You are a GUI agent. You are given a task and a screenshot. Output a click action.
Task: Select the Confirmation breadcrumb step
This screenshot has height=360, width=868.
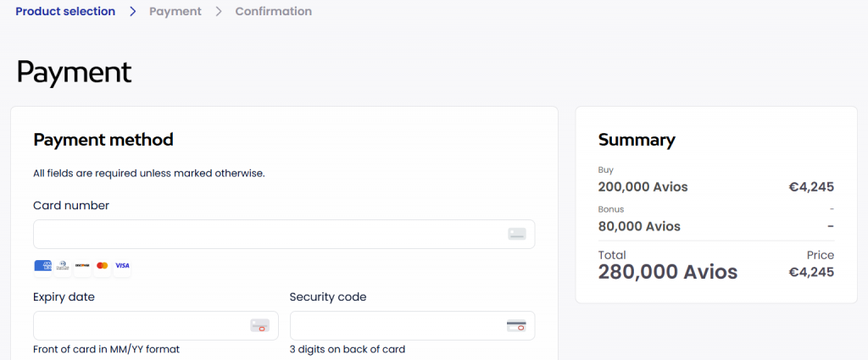click(x=274, y=12)
